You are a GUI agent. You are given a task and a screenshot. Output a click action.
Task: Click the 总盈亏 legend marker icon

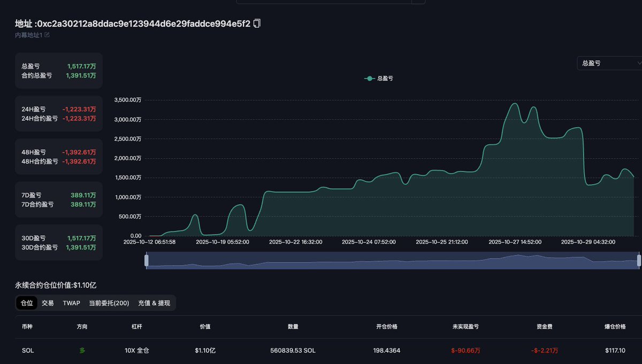click(369, 78)
